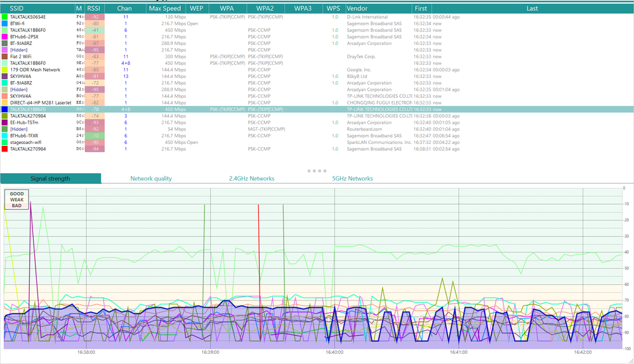Click the magenta swatch beside BTHub6-2PSX
The height and width of the screenshot is (364, 634).
tap(4, 37)
